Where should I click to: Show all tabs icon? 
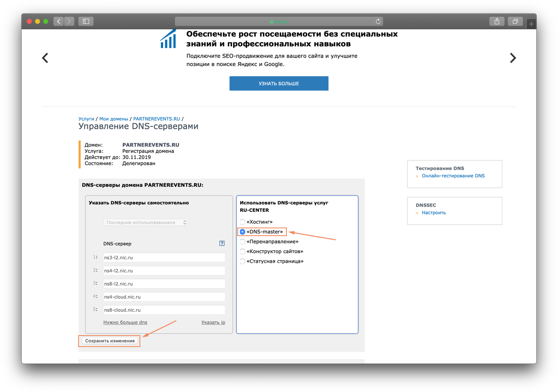515,21
